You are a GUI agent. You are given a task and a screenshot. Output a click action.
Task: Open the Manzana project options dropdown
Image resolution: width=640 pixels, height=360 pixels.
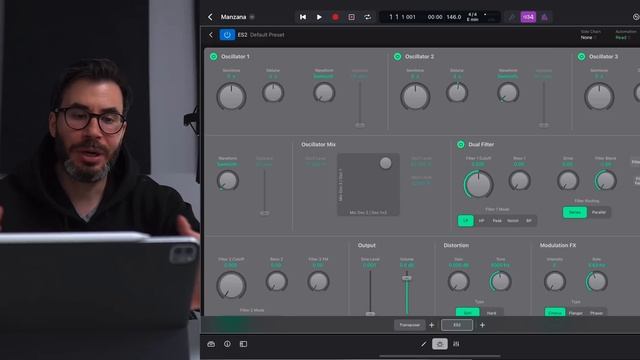[x=252, y=17]
